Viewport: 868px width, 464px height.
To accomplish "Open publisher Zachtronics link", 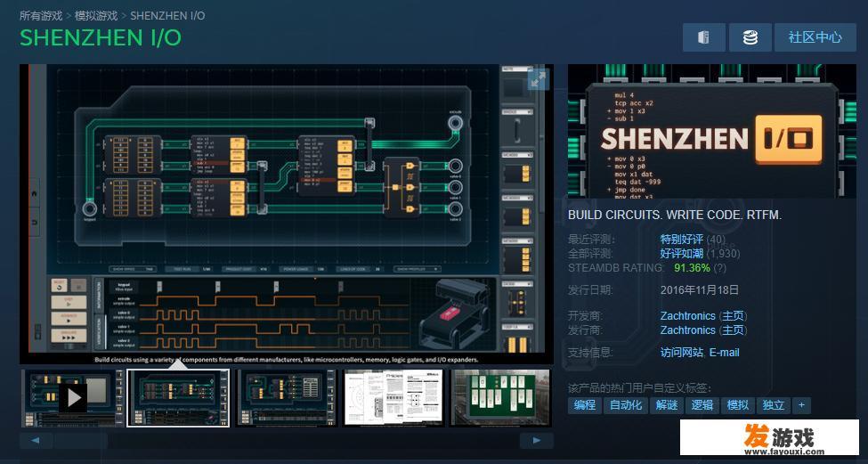I will (x=687, y=330).
